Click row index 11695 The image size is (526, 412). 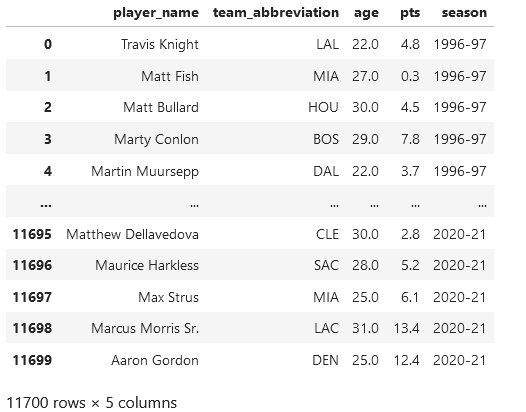32,234
